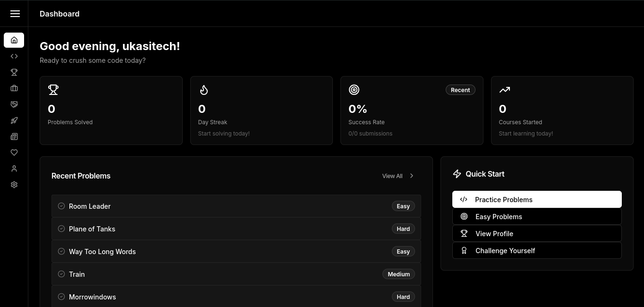Click the Practice Problems quick start button
This screenshot has height=307, width=644.
coord(537,199)
